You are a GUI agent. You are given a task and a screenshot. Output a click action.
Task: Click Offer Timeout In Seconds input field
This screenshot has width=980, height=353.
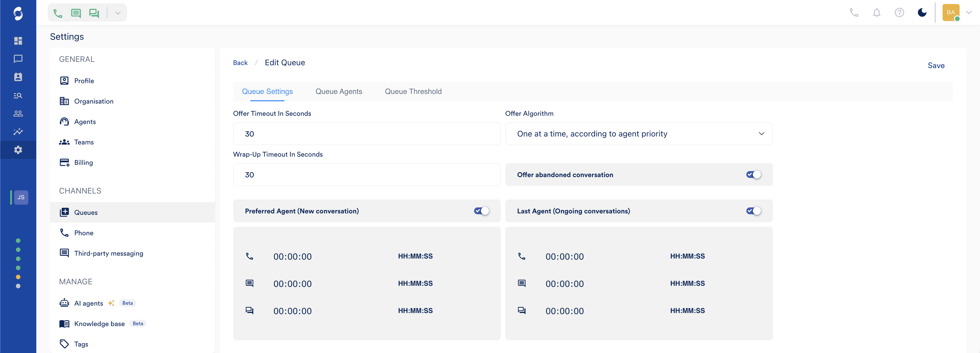point(366,134)
